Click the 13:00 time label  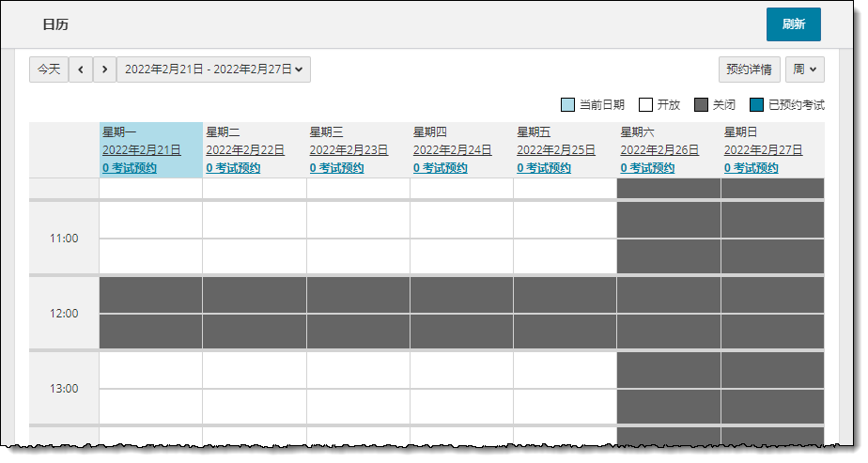(64, 389)
